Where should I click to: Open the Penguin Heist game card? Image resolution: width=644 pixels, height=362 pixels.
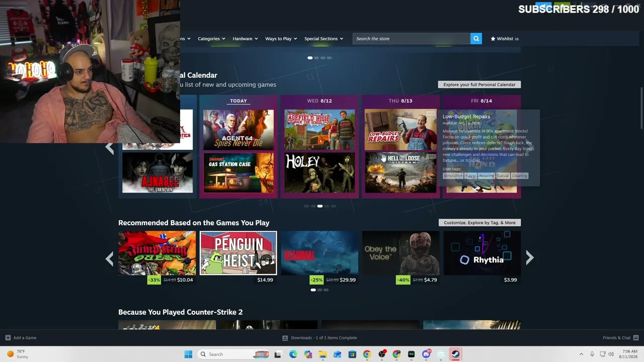click(x=238, y=253)
